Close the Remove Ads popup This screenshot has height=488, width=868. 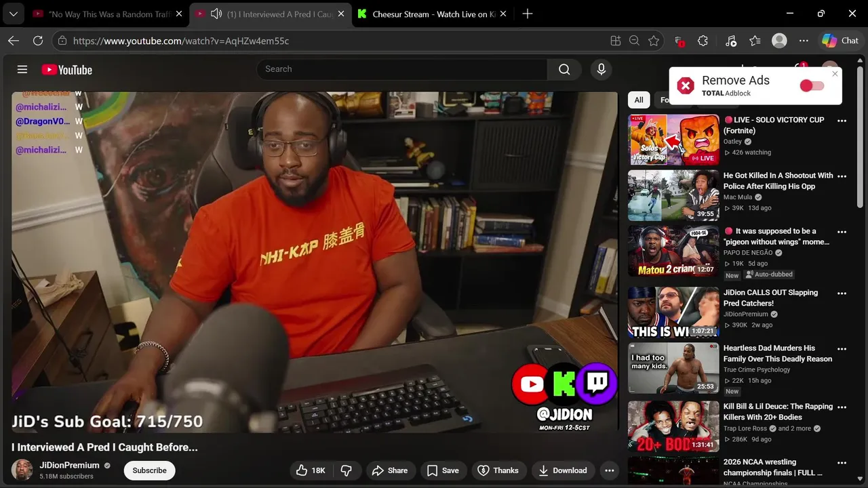pos(835,74)
